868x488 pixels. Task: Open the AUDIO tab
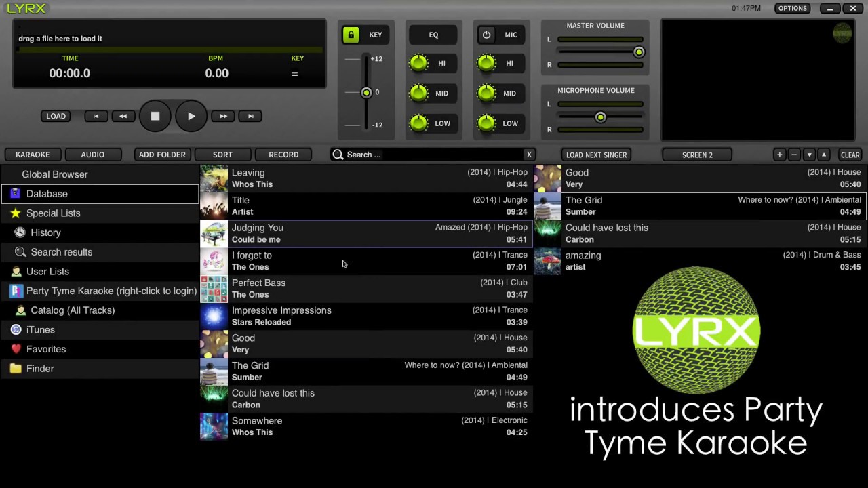(x=93, y=155)
